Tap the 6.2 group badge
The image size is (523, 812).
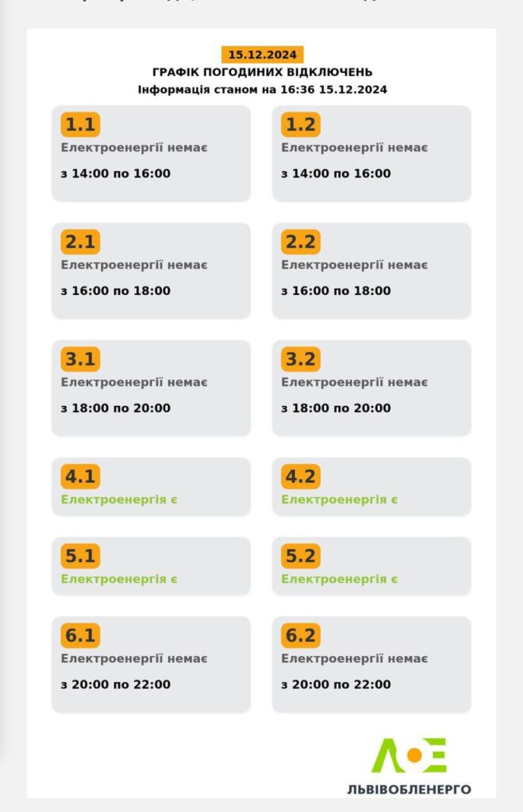point(301,635)
